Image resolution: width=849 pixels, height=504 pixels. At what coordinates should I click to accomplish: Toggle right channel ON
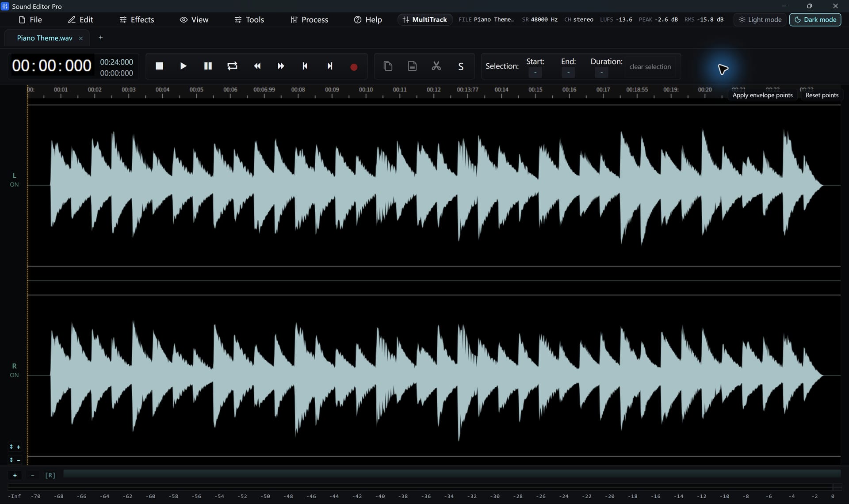pyautogui.click(x=14, y=370)
